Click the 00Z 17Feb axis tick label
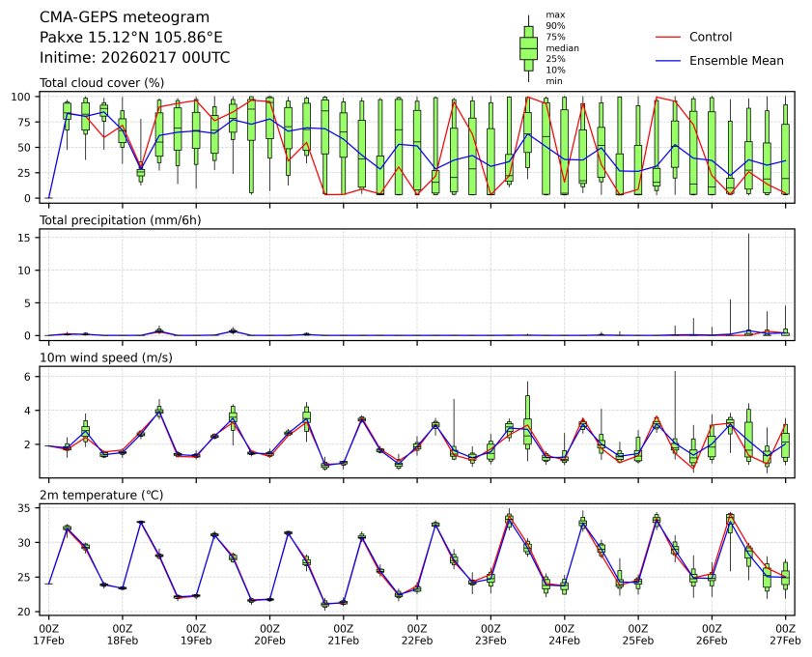Viewport: 812px width, 657px height. click(48, 634)
